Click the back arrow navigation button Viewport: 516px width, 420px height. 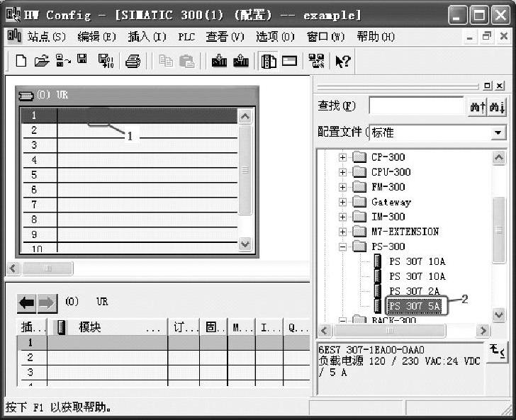pyautogui.click(x=27, y=303)
